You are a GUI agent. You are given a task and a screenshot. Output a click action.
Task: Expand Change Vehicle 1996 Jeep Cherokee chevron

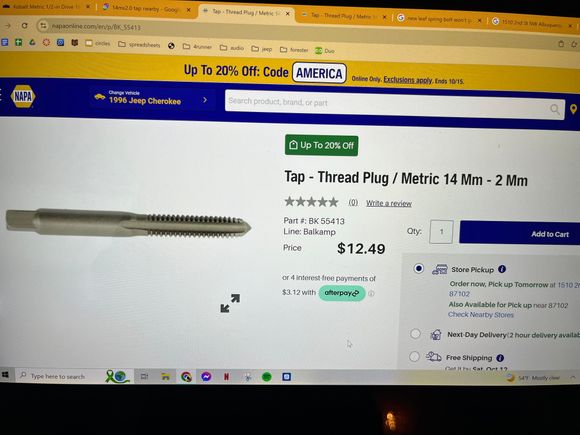pyautogui.click(x=205, y=100)
